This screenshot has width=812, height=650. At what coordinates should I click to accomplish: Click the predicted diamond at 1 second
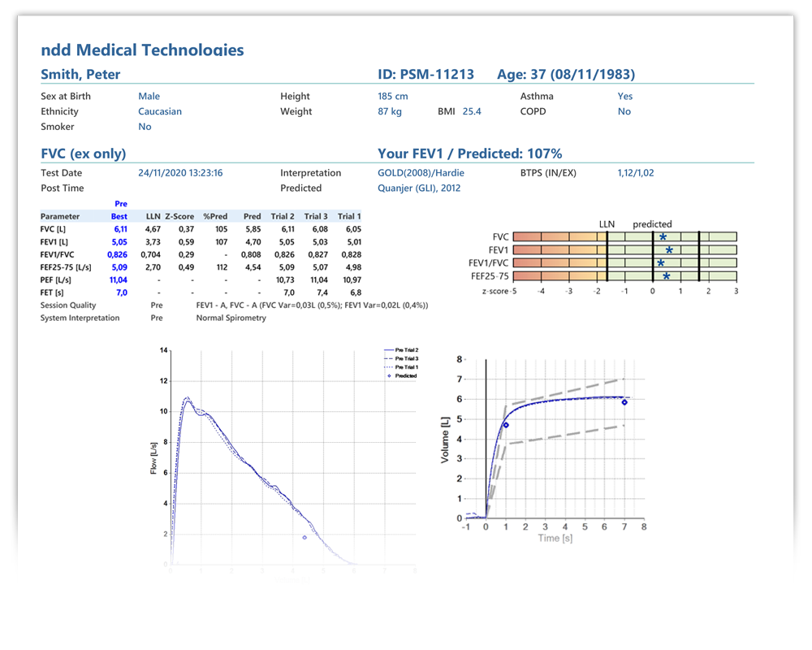coord(506,424)
